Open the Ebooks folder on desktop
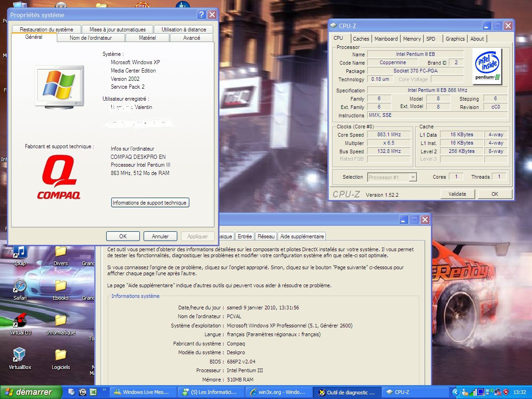Viewport: 532px width, 399px height. click(x=60, y=289)
